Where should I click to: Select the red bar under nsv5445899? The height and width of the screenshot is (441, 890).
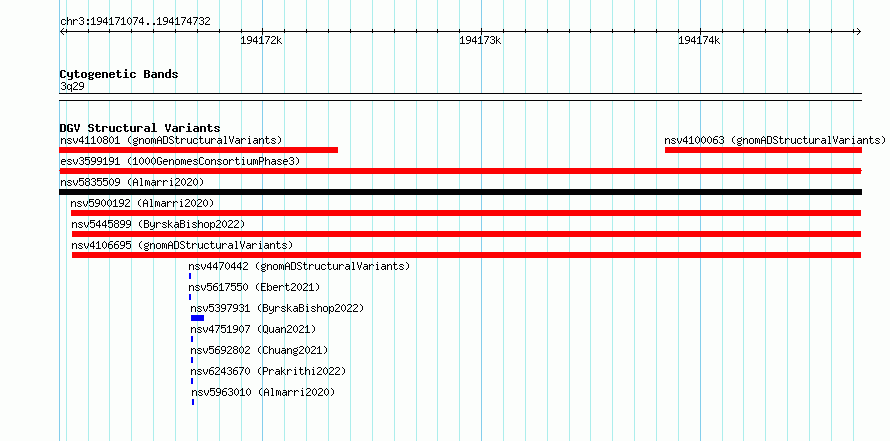[467, 234]
